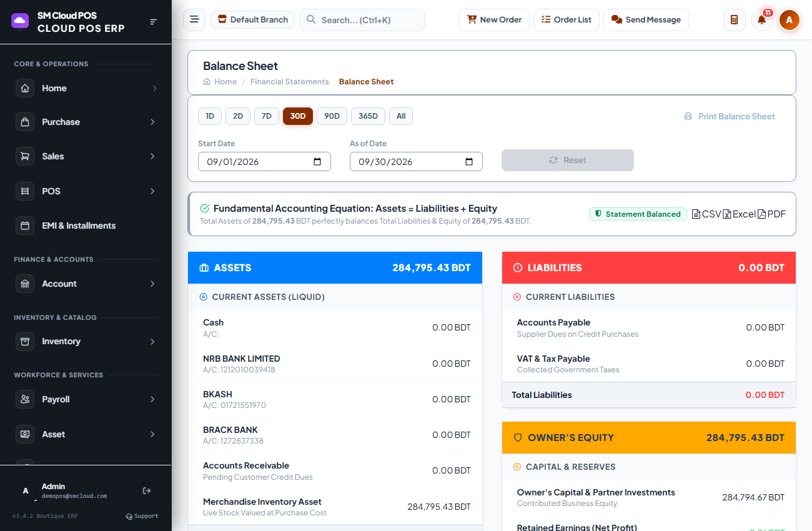Click the Inventory box icon
812x531 pixels.
point(25,341)
